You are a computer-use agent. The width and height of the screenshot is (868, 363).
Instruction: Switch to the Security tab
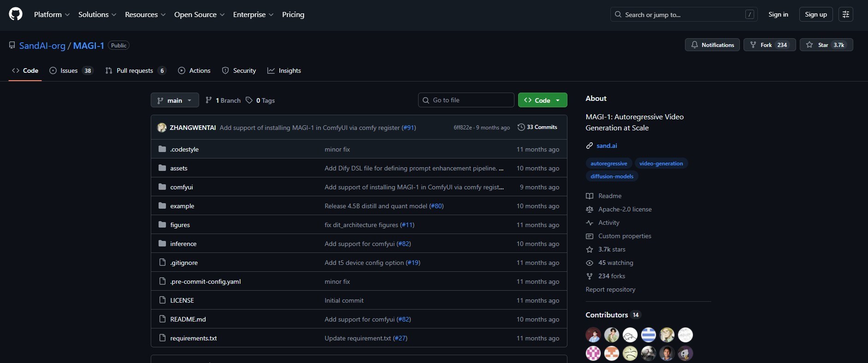(x=239, y=70)
